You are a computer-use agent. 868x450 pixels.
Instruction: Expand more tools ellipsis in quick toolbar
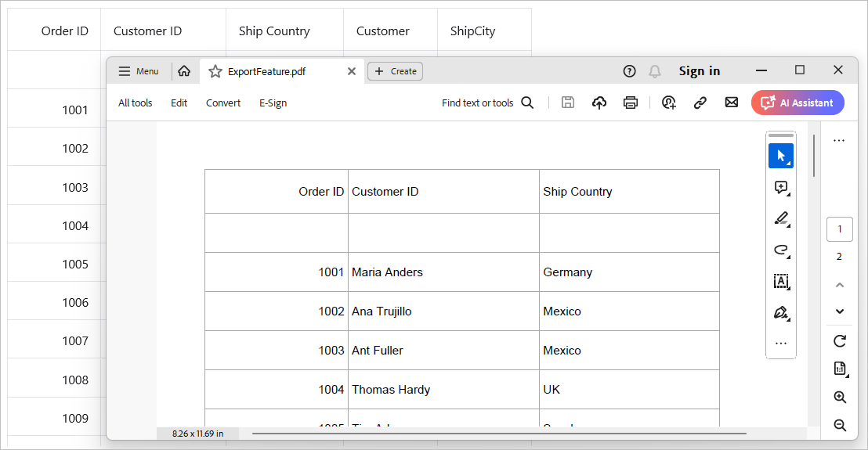click(780, 344)
